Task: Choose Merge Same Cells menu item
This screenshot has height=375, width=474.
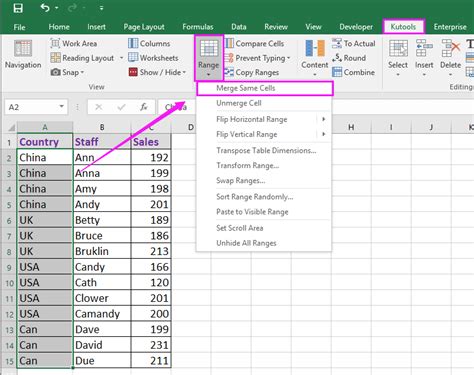Action: click(265, 88)
